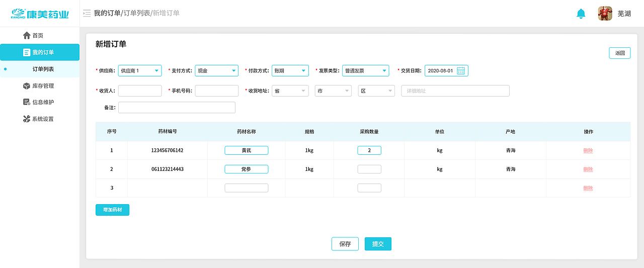Screen dimensions: 644x268
Task: Open the calendar date picker icon
Action: pyautogui.click(x=461, y=71)
